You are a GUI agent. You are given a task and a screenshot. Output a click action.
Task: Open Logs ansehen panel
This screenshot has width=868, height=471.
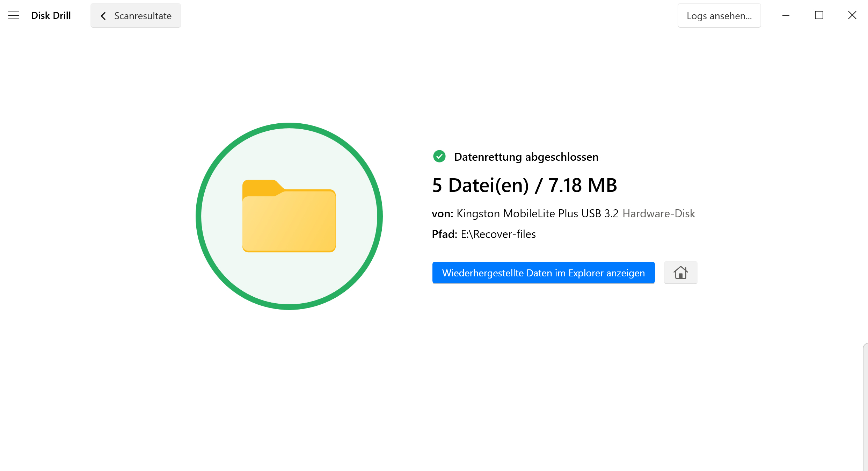[719, 16]
